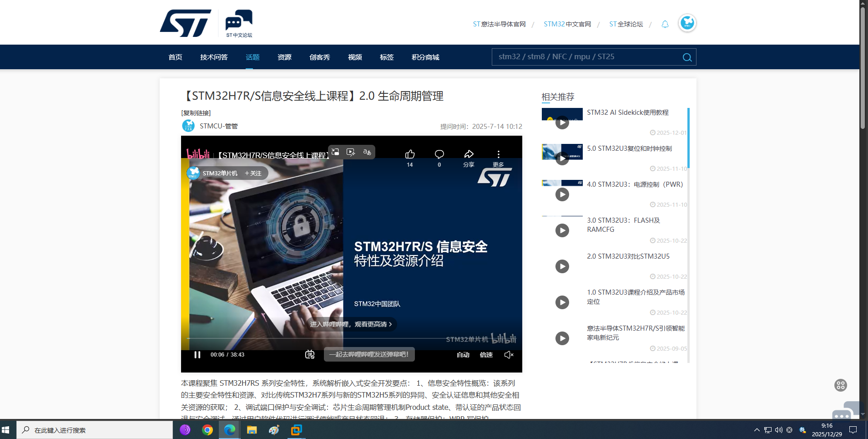Play the STM32 AI Sidekick使用教程 video
868x439 pixels.
pos(562,123)
